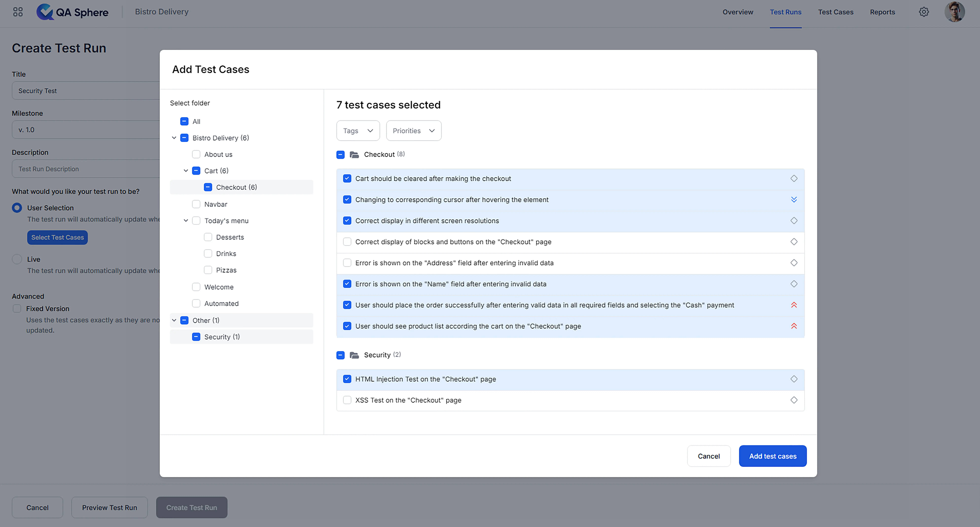Go to the Test Cases tab
Screen dimensions: 980x527
(835, 12)
